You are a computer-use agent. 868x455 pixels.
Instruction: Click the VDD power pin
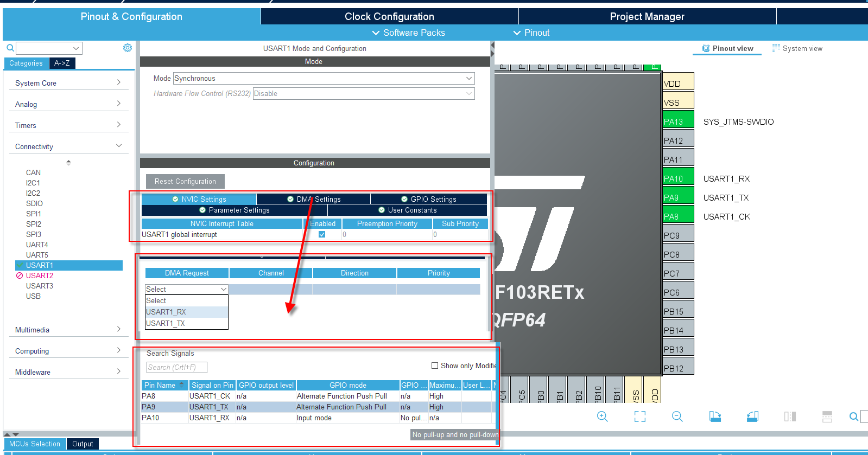point(678,81)
